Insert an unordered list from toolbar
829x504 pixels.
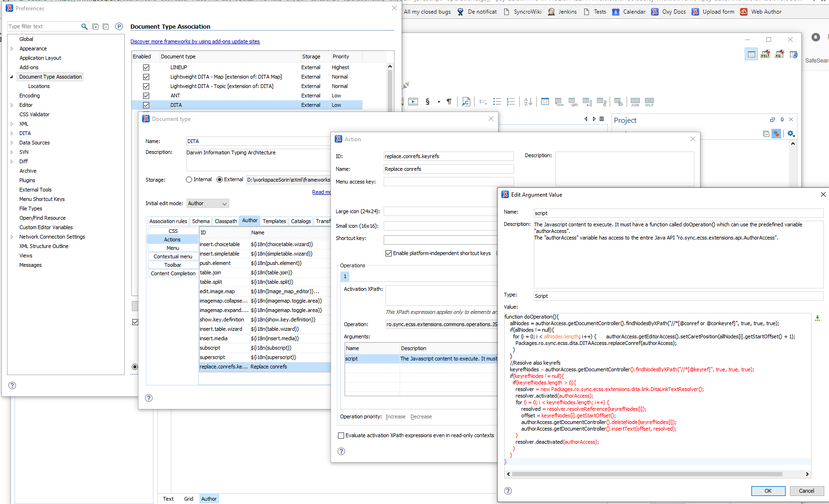click(x=497, y=102)
